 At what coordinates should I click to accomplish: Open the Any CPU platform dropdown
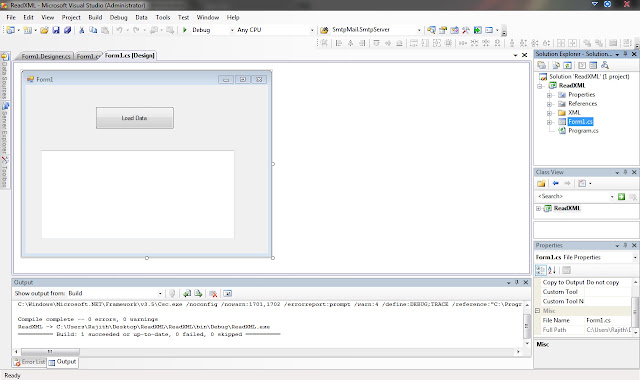312,30
